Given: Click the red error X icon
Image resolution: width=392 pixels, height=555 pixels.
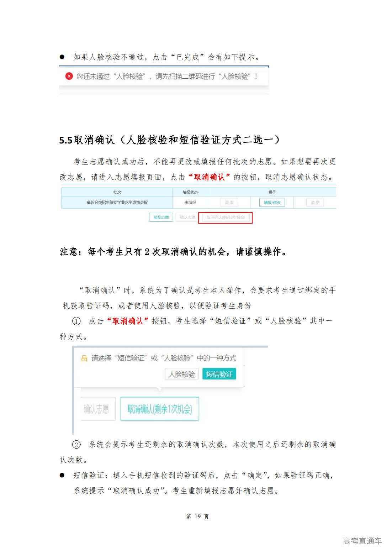Looking at the screenshot, I should coord(69,76).
